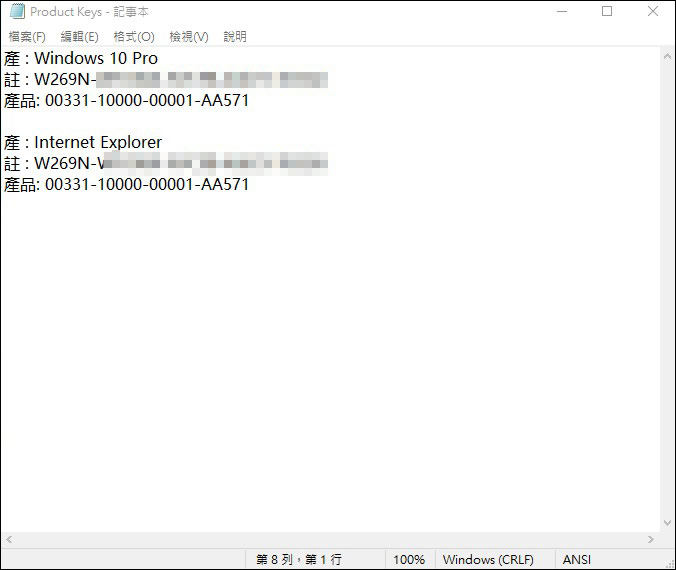This screenshot has width=676, height=570.
Task: Open the 檢視(V) menu
Action: (188, 37)
